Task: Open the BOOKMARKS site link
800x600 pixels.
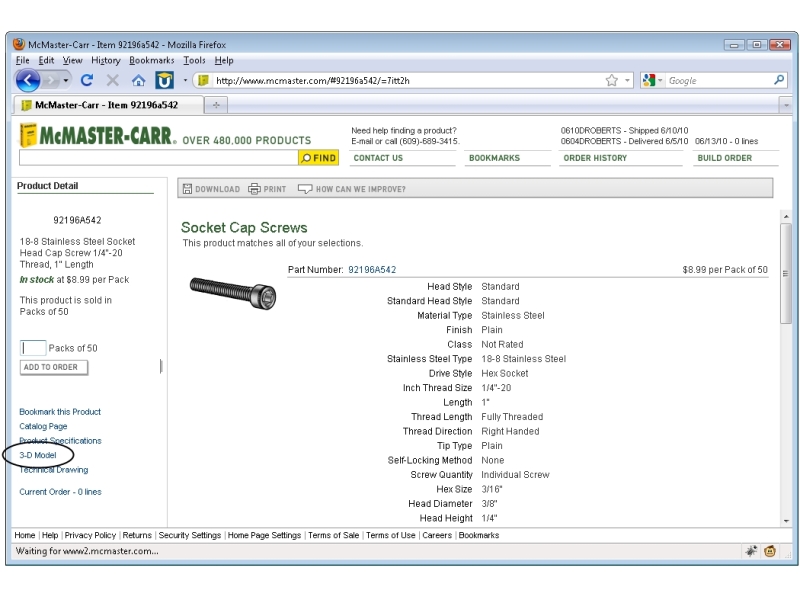Action: (494, 158)
